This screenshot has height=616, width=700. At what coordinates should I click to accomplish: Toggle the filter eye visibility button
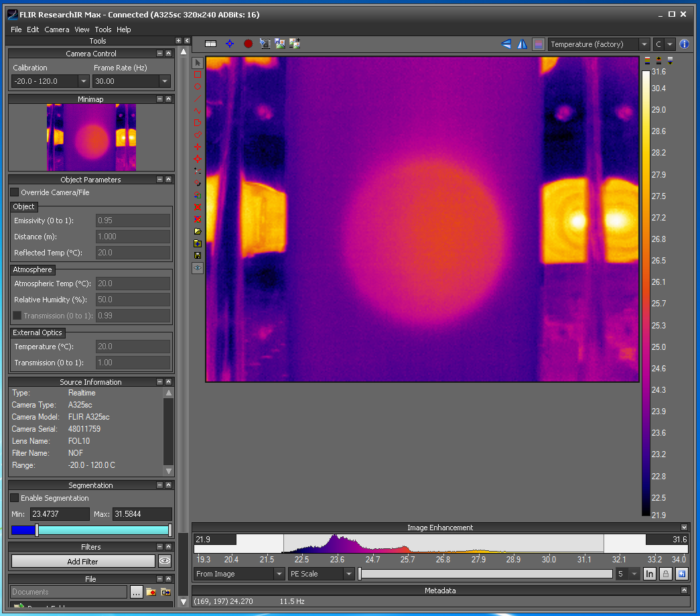165,561
